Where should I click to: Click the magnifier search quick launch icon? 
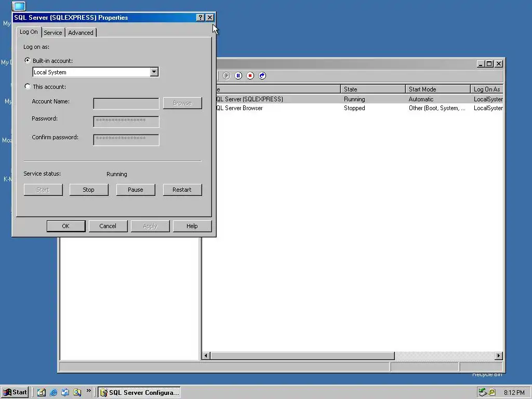[77, 392]
